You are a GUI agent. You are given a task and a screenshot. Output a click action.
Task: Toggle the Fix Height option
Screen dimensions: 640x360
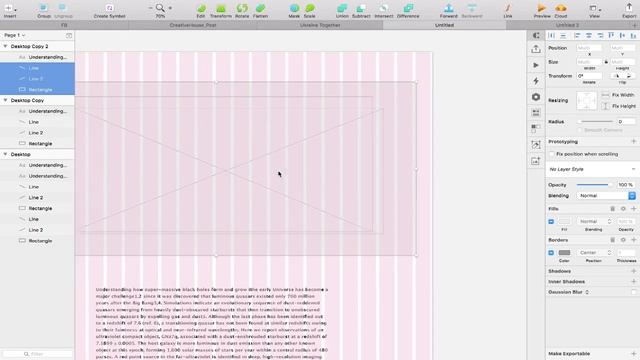(618, 106)
